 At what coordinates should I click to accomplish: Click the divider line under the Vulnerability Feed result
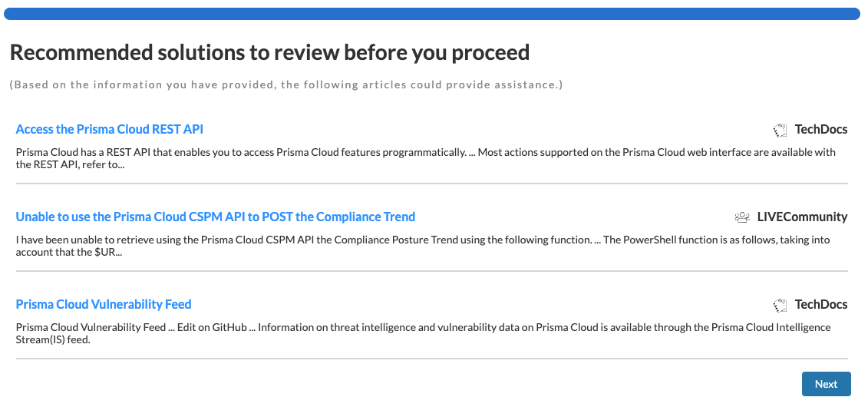pos(431,359)
